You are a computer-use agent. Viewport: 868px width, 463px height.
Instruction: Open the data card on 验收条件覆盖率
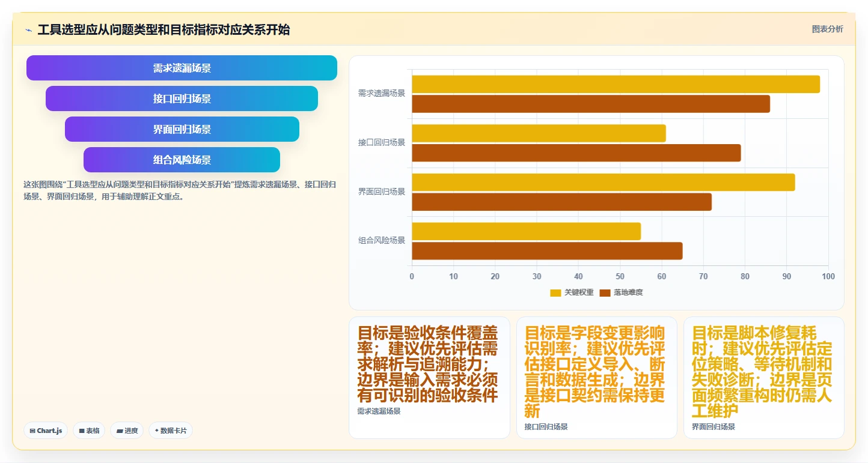pos(429,378)
